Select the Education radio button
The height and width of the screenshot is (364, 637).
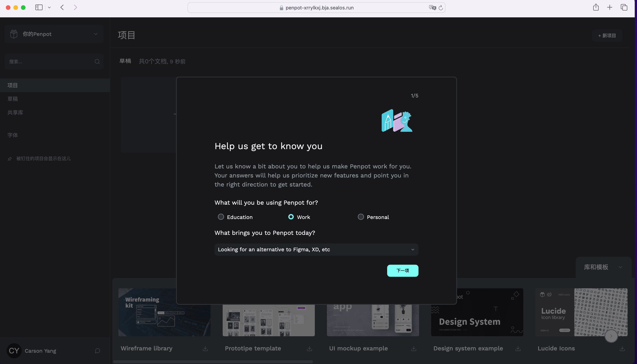pos(221,217)
